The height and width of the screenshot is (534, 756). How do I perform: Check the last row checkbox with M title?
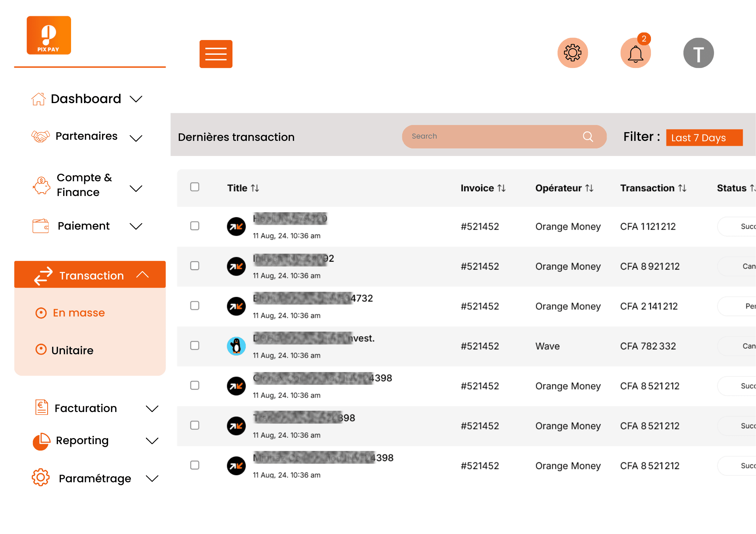[x=195, y=465]
